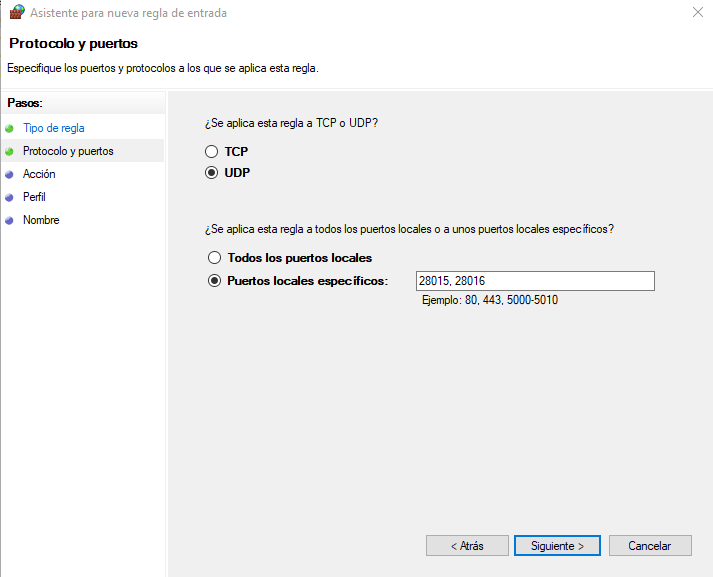Choose Puertos locales específicos option
The height and width of the screenshot is (577, 713).
click(x=214, y=281)
